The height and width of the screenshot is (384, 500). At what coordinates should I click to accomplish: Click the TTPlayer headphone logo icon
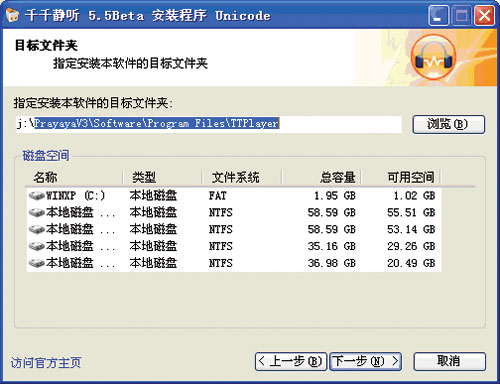click(433, 57)
